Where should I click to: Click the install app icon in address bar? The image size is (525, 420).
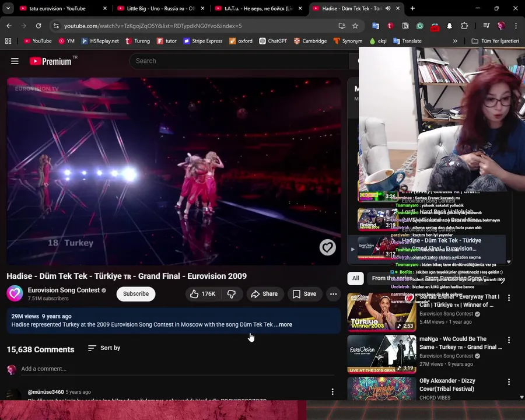342,26
